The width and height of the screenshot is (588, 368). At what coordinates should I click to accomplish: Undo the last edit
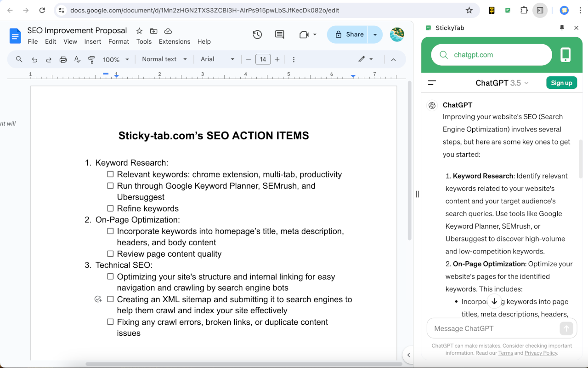(34, 59)
